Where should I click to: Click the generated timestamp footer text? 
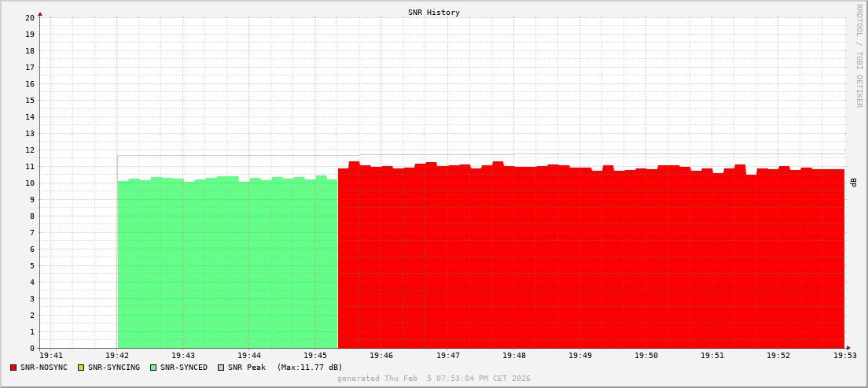tap(434, 379)
